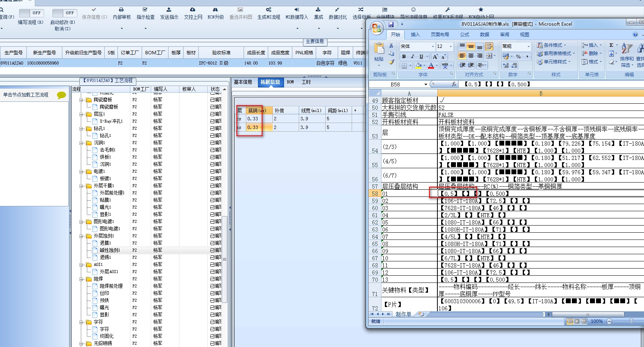Click the Increase Decimal icon
Image resolution: width=644 pixels, height=347 pixels.
point(506,66)
